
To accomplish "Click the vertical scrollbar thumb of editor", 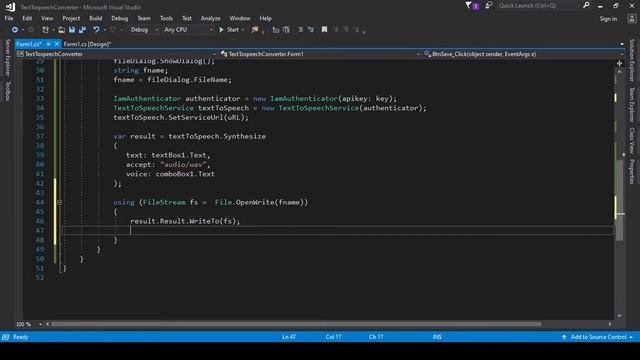I will (x=619, y=200).
